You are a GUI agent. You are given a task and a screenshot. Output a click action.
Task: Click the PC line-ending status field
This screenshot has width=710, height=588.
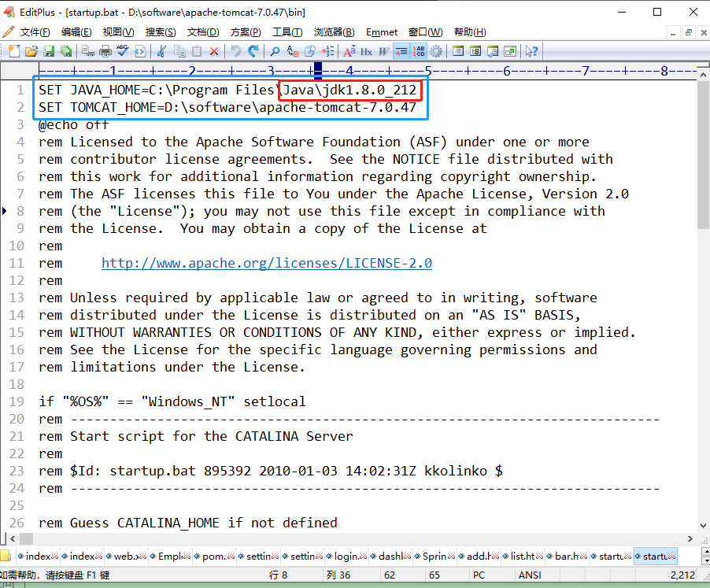[x=479, y=575]
